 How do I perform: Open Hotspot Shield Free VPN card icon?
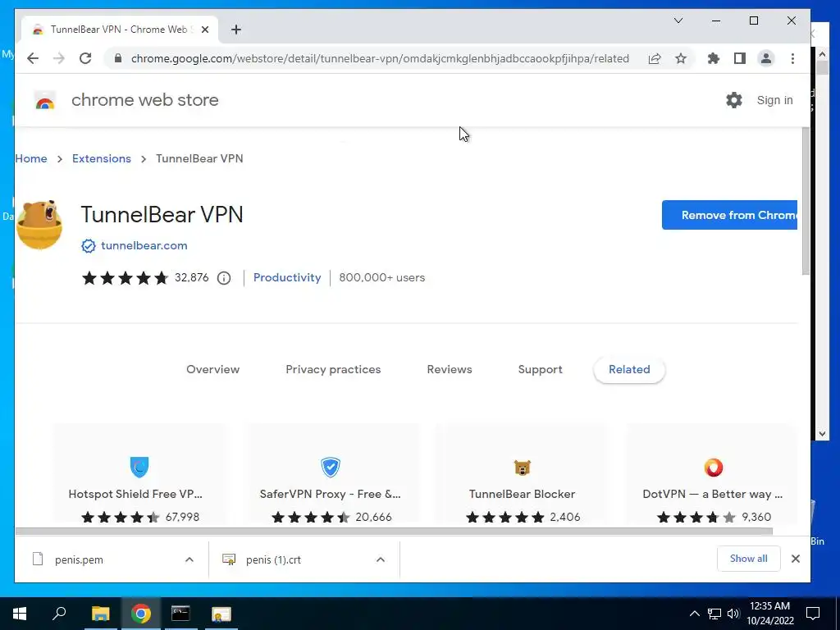pos(139,467)
